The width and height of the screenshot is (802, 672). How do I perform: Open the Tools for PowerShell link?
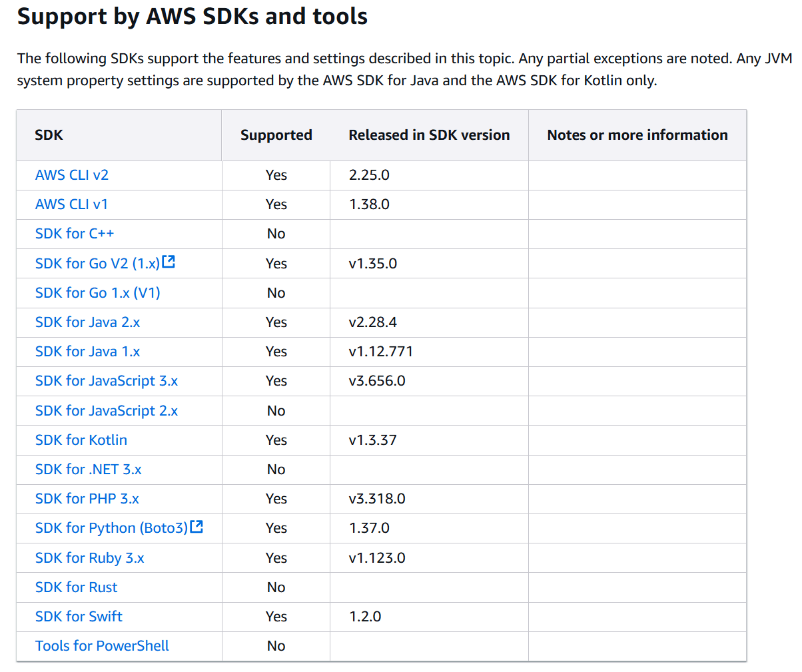point(102,646)
